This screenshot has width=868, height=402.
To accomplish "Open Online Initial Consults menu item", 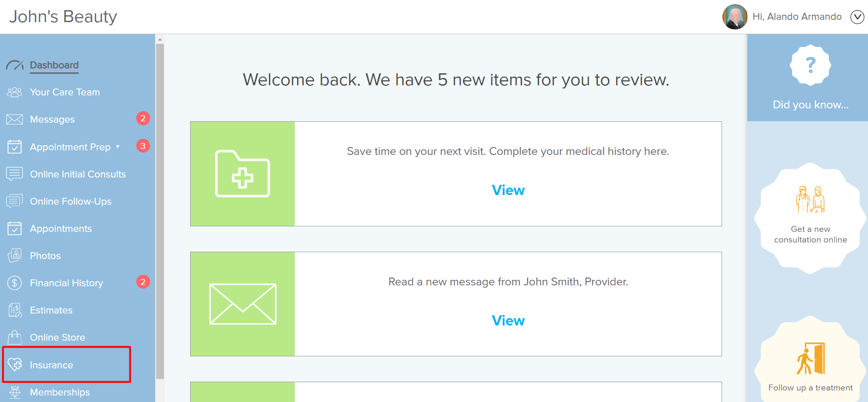I will (78, 174).
